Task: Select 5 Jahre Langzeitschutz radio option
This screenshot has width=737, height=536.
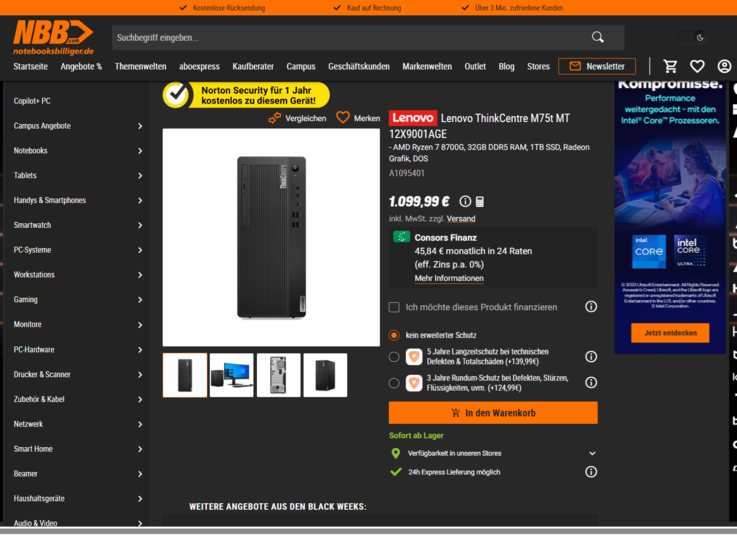Action: pos(394,357)
